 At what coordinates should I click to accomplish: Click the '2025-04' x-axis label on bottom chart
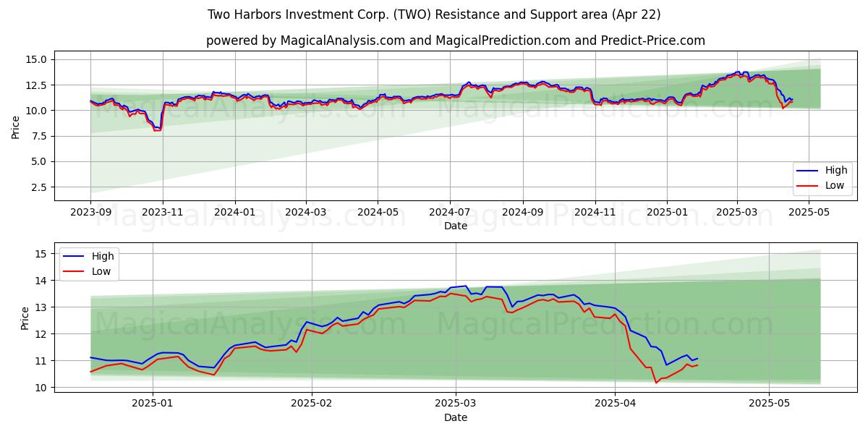click(616, 404)
